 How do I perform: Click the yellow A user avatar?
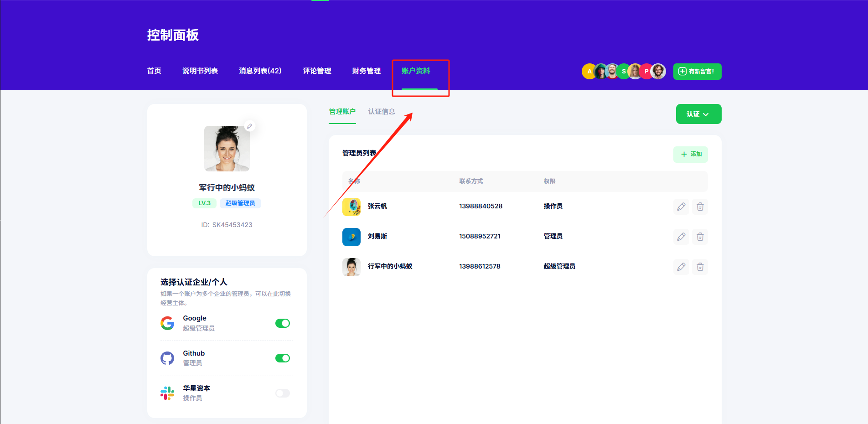coord(588,72)
